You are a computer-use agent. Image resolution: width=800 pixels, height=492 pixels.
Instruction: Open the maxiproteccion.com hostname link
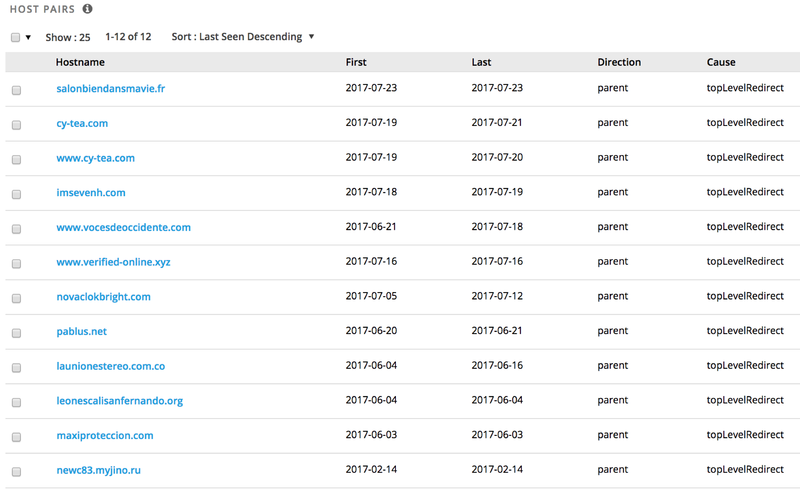point(105,435)
